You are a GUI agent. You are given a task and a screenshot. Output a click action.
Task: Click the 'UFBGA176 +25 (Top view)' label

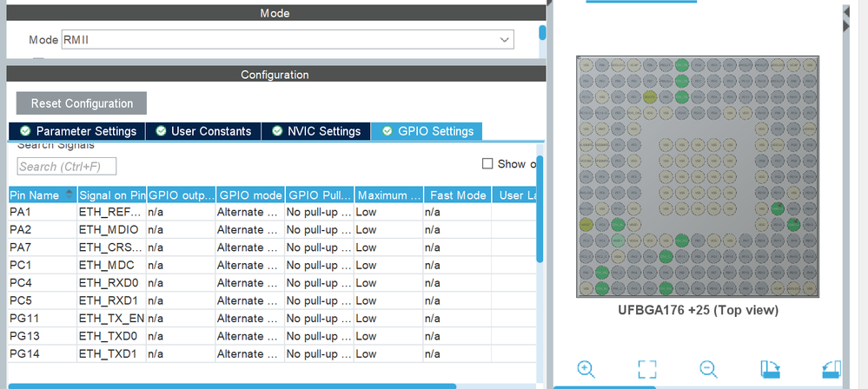click(x=698, y=311)
